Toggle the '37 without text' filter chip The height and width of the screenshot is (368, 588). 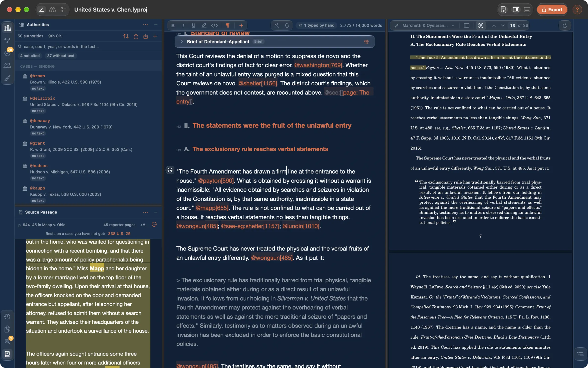point(61,56)
